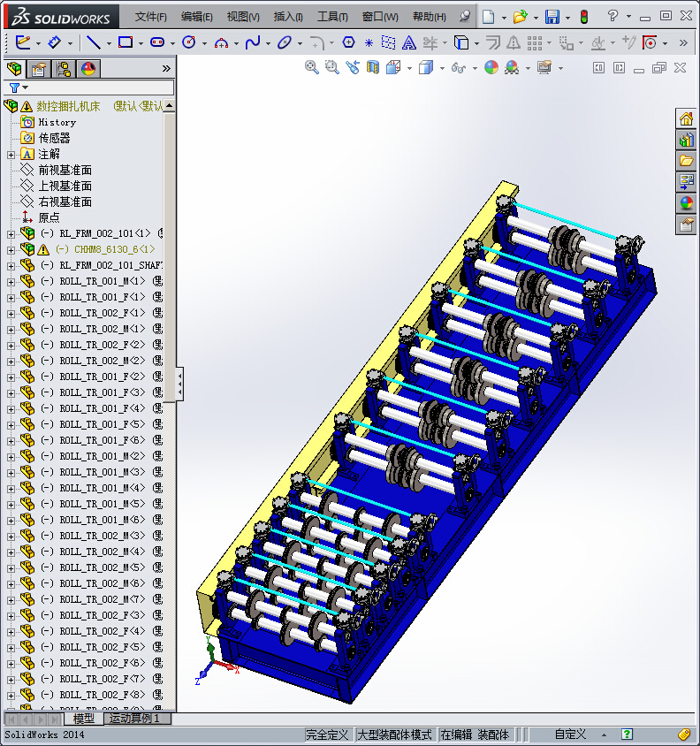
Task: Open the Save button dropdown arrow
Action: pyautogui.click(x=567, y=18)
